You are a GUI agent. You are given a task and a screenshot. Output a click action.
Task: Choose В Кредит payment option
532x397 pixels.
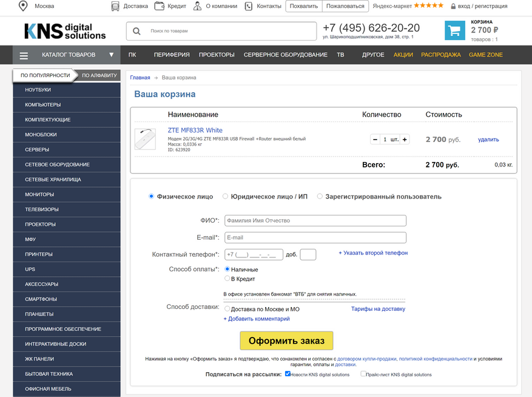point(227,279)
